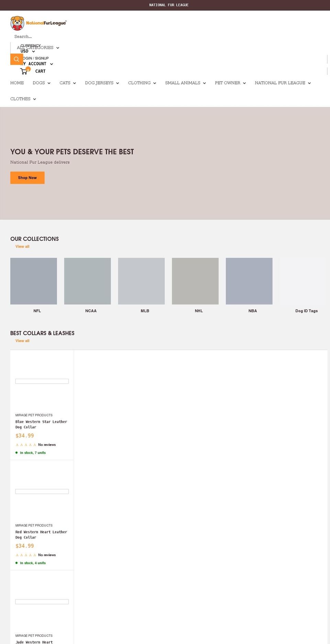Open the USD currency selector
Screen dimensions: 330x644
pyautogui.click(x=27, y=51)
